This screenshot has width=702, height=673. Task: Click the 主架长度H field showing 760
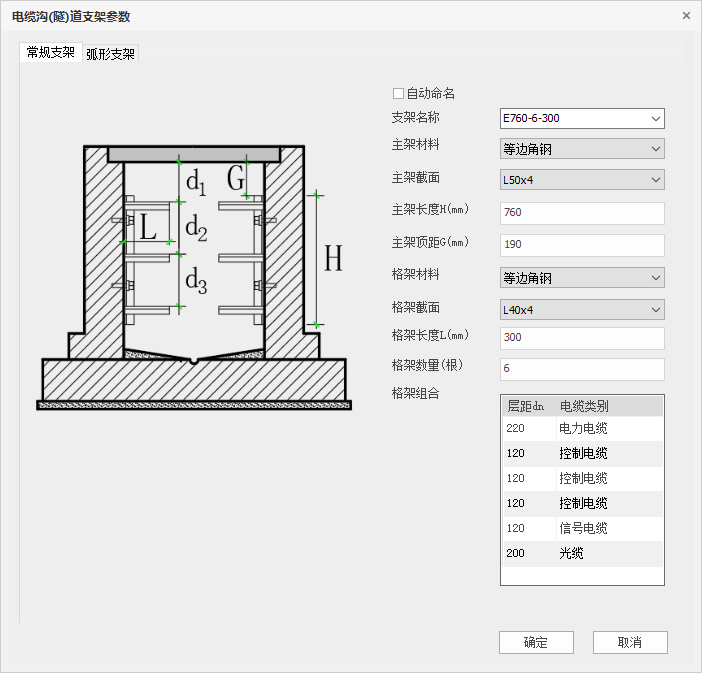[582, 213]
